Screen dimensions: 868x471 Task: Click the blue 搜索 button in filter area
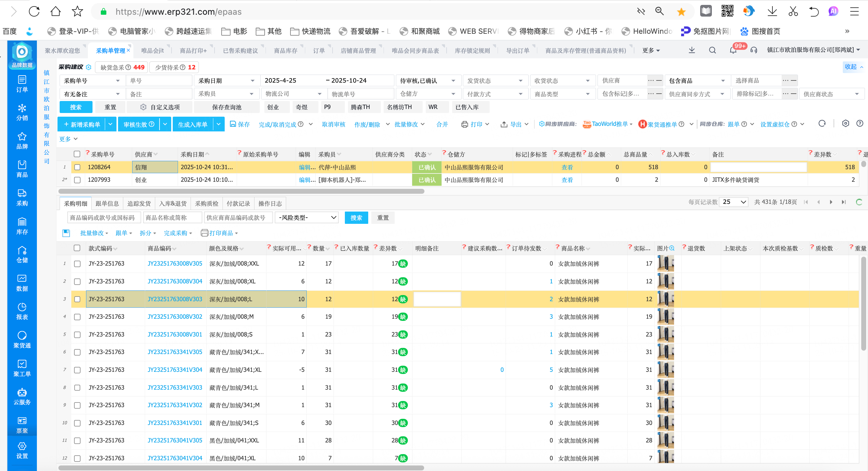[76, 107]
